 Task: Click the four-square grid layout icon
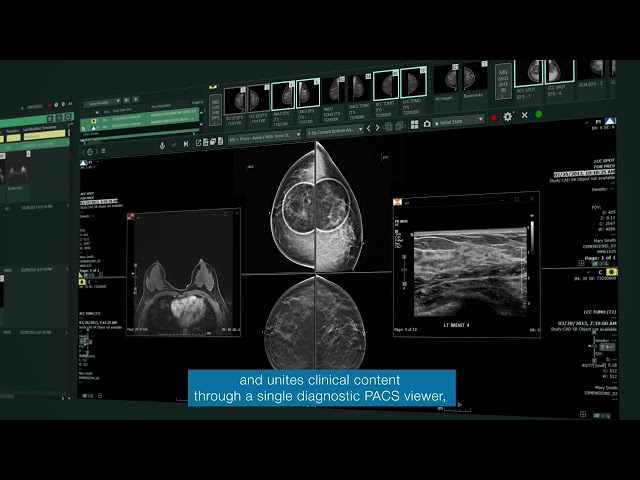click(x=415, y=124)
